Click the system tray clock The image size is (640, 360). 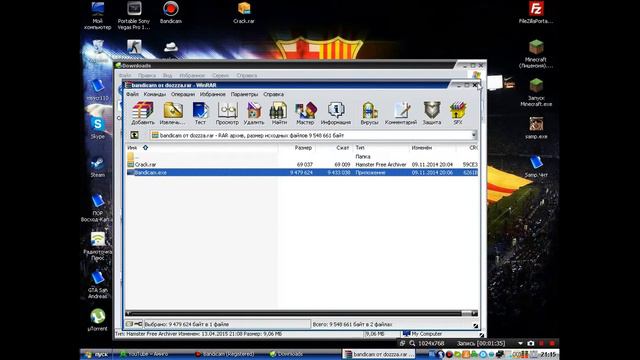point(548,354)
